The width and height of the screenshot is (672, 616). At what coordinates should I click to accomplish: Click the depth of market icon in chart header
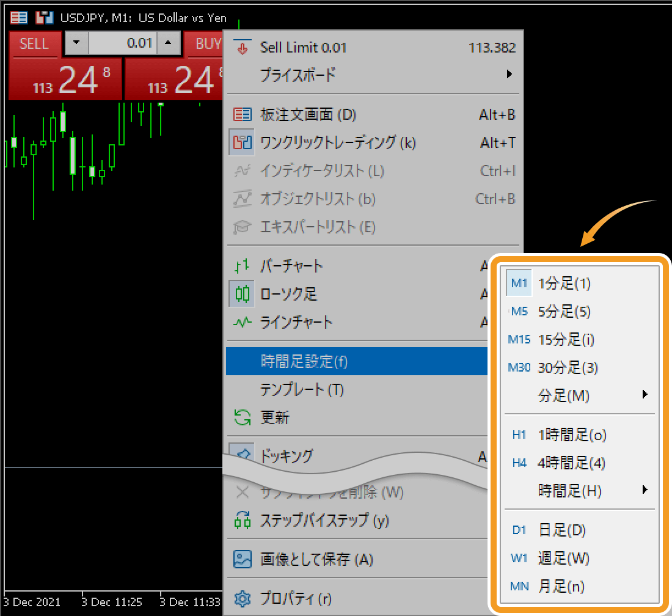(19, 18)
